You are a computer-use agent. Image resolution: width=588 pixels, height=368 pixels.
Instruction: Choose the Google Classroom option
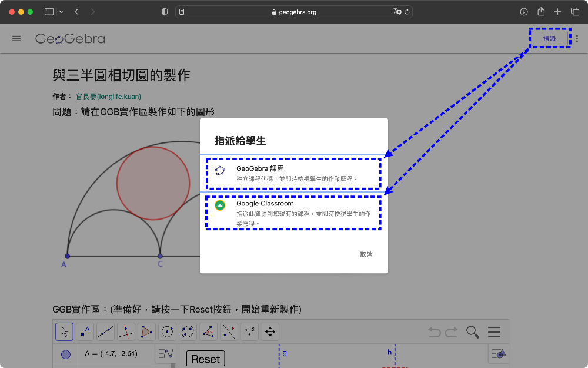click(293, 213)
